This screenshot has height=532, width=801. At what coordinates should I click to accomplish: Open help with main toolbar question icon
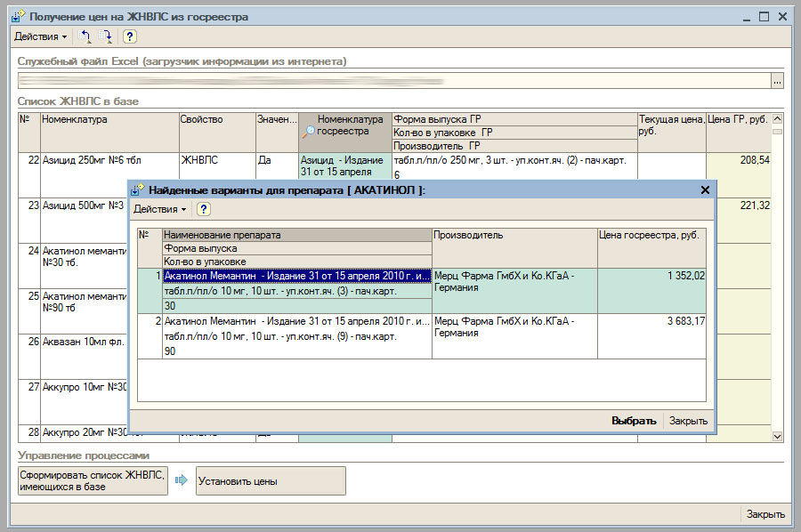(x=130, y=36)
